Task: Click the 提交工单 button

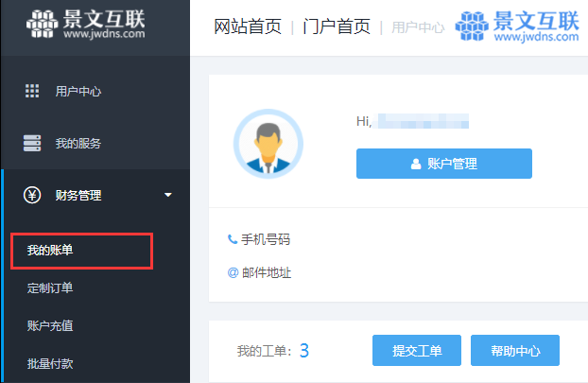Action: click(x=417, y=350)
